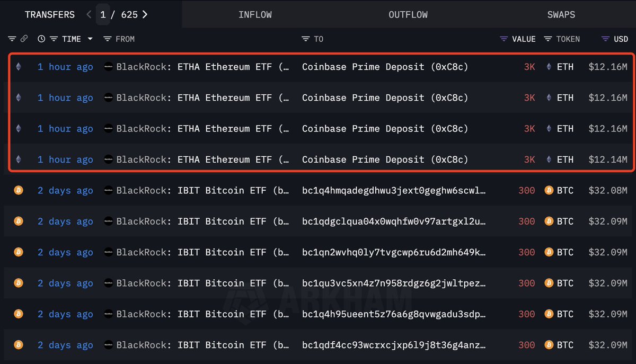
Task: Go to next transfers page
Action: (145, 14)
